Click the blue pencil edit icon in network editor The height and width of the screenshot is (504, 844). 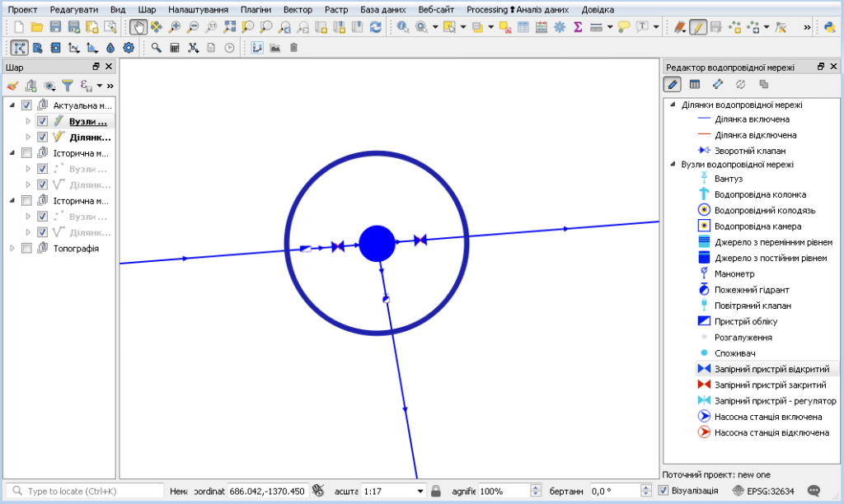coord(673,85)
